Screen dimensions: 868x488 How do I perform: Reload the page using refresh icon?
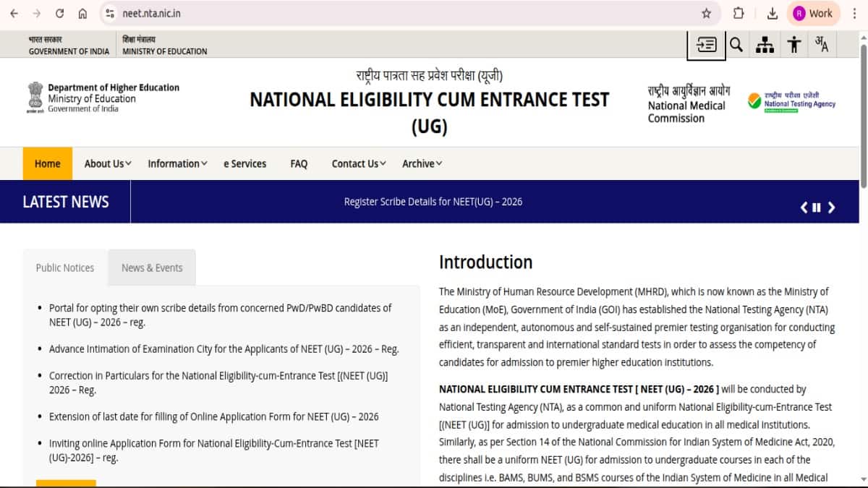pos(59,13)
